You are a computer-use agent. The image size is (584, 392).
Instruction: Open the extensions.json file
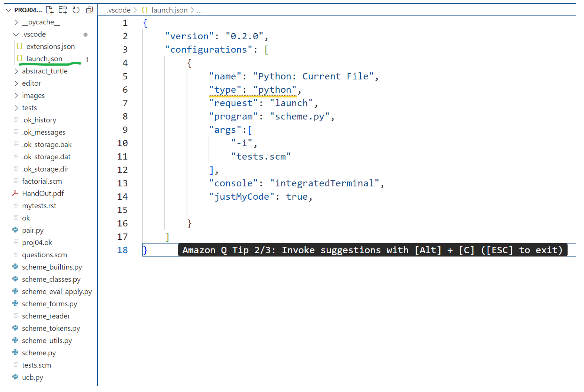[51, 46]
